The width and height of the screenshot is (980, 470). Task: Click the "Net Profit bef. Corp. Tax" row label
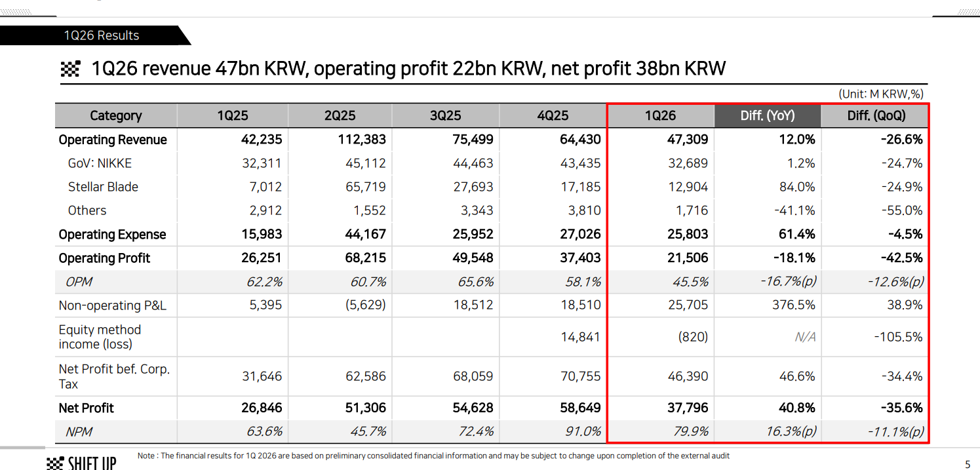[114, 376]
